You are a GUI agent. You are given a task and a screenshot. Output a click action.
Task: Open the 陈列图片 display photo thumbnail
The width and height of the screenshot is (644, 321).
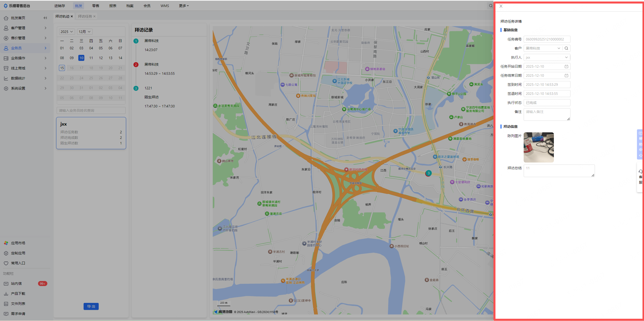[539, 147]
